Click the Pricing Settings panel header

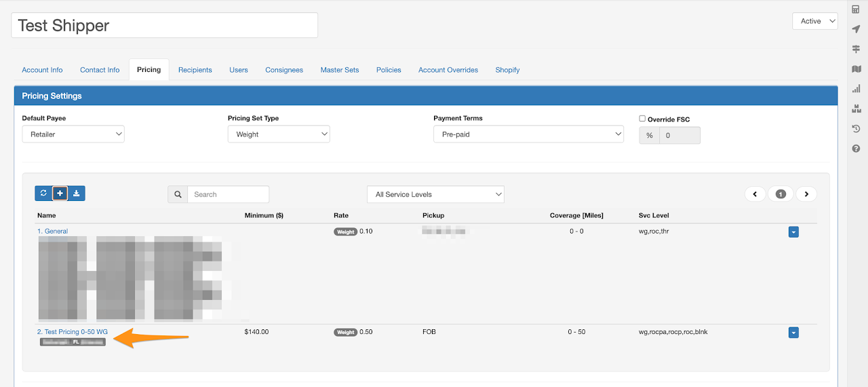(x=426, y=96)
